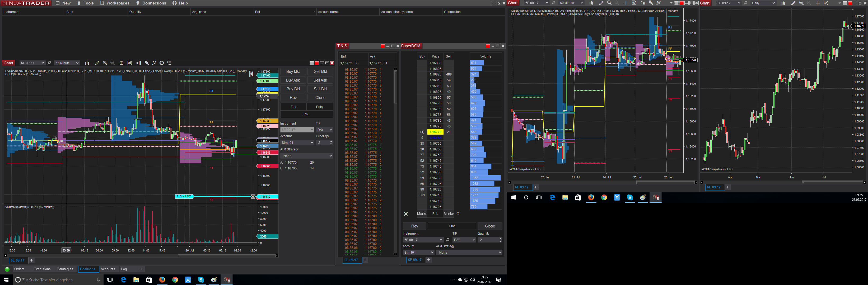
Task: Open 60 Minute interval dropdown
Action: pos(571,3)
